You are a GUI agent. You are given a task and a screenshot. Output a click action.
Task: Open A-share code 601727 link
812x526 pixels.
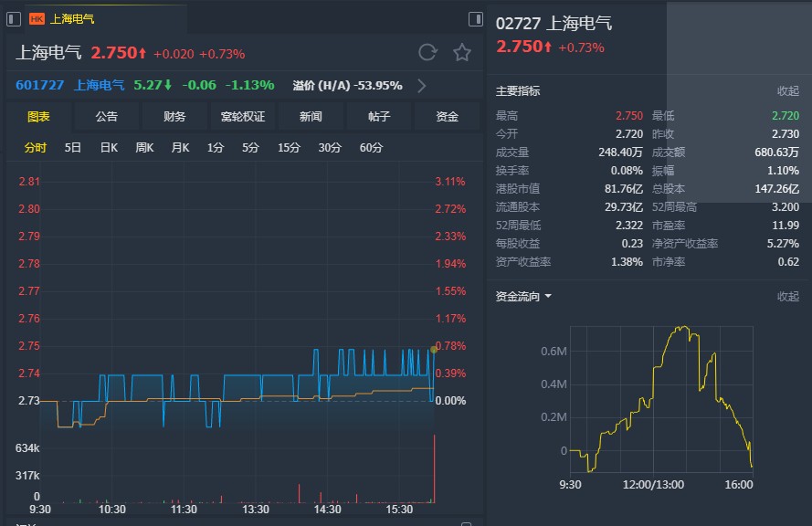point(40,85)
